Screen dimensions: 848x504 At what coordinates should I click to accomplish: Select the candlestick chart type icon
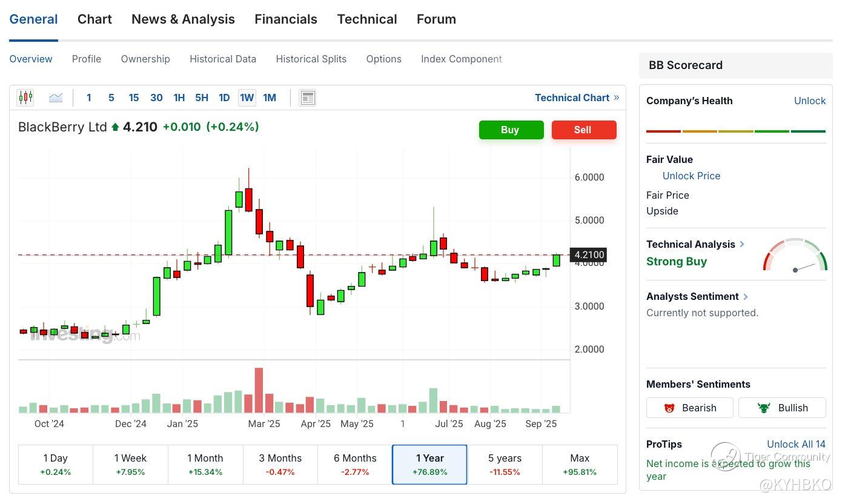click(25, 98)
